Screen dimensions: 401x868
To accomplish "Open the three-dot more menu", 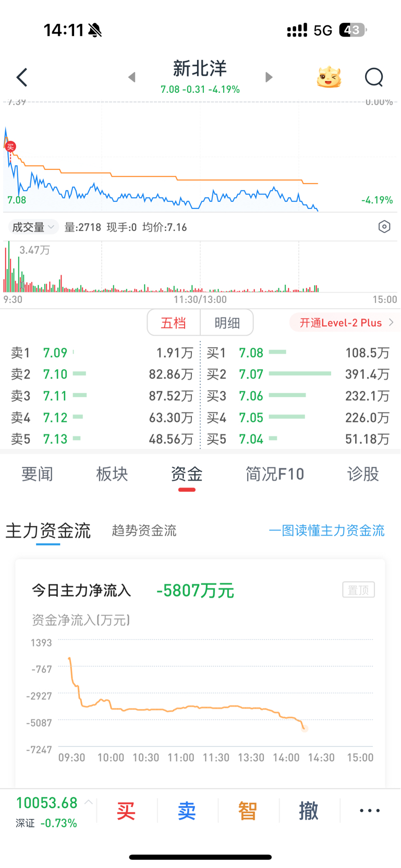I will (x=370, y=811).
